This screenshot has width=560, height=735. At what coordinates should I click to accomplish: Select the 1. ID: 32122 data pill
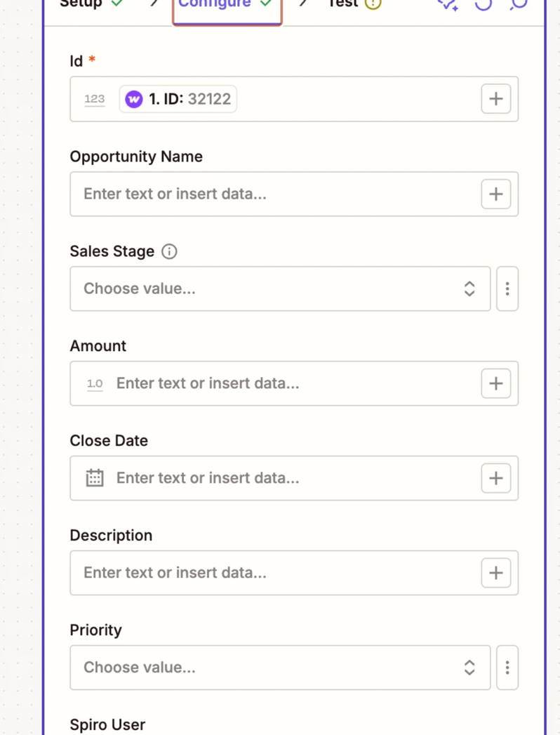[x=178, y=99]
